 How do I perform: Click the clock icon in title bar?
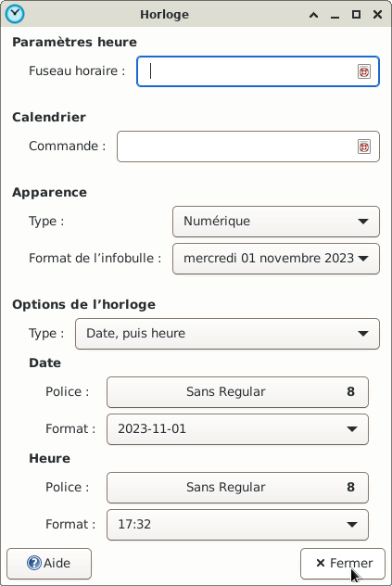point(15,14)
